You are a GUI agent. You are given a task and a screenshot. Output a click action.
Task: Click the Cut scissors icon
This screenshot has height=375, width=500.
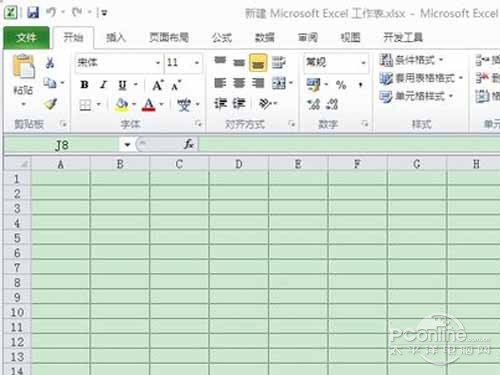50,62
